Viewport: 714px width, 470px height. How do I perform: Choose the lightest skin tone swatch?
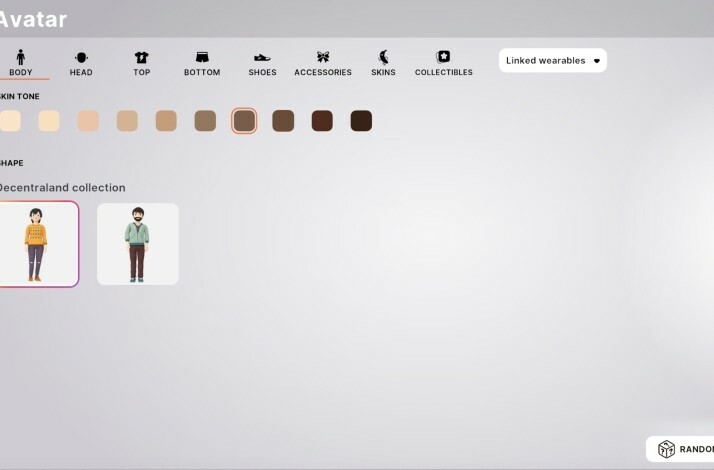coord(10,121)
